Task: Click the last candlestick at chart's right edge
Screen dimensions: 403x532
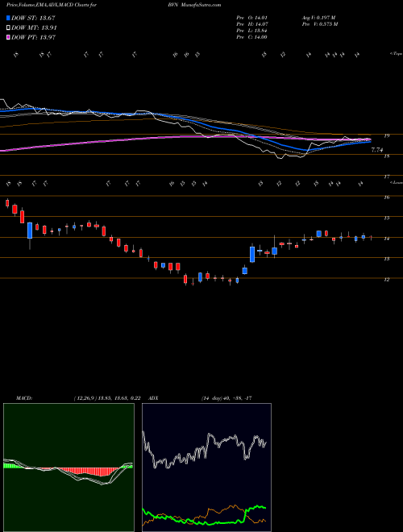Action: (372, 238)
